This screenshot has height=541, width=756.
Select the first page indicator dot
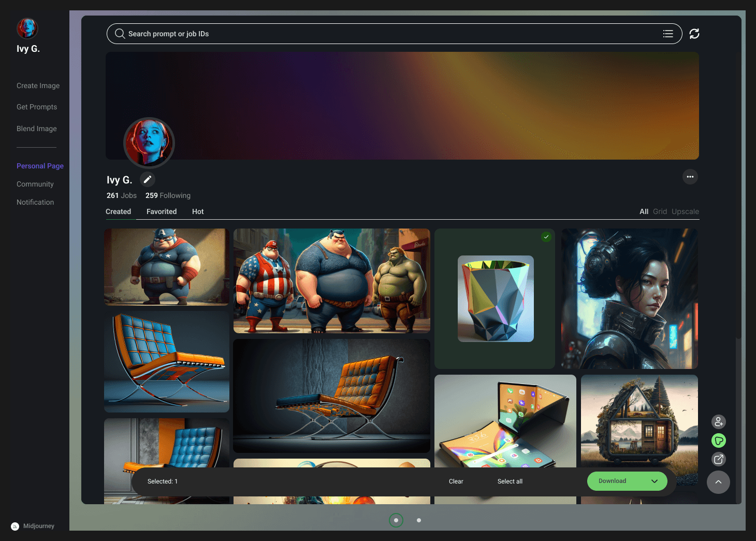396,520
